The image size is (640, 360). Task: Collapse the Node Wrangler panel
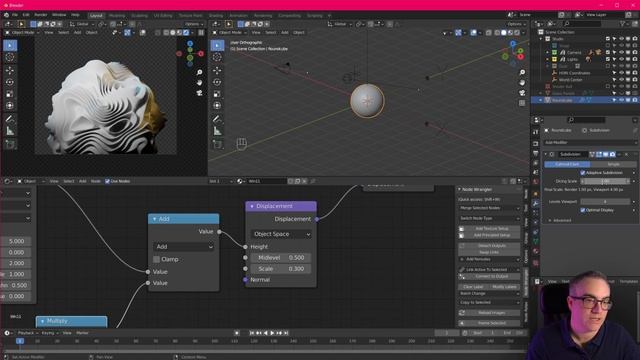coord(459,189)
